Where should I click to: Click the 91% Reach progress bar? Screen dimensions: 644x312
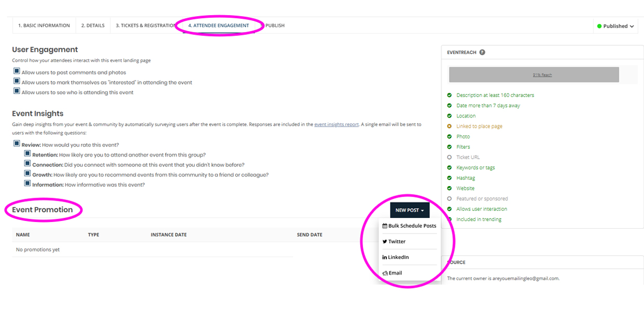tap(534, 74)
